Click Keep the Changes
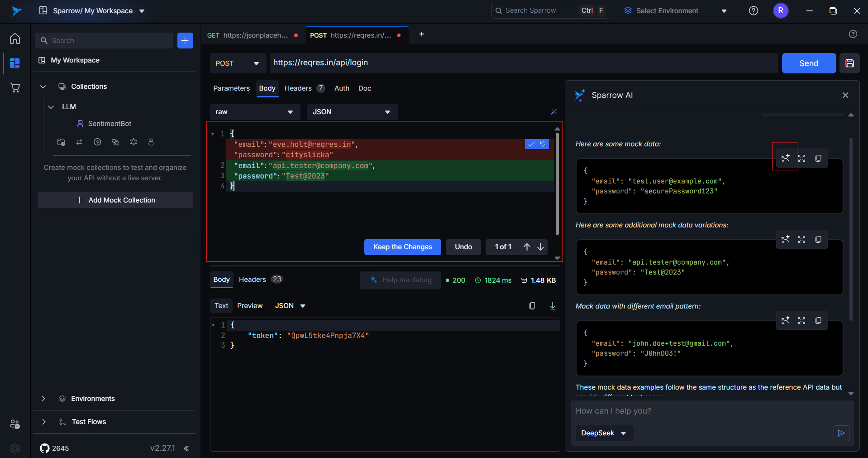The image size is (868, 458). click(x=402, y=247)
